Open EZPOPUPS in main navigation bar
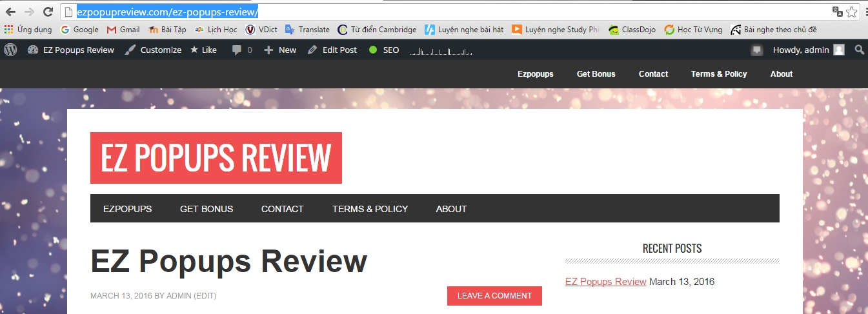 pos(128,209)
